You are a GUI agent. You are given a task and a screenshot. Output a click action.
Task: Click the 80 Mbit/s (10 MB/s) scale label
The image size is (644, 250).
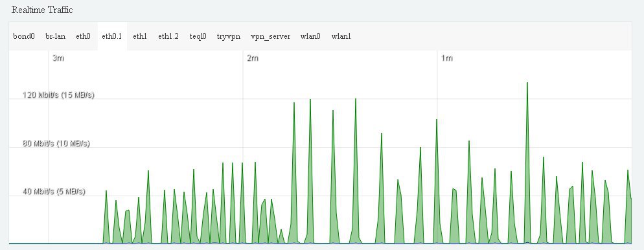(x=56, y=144)
